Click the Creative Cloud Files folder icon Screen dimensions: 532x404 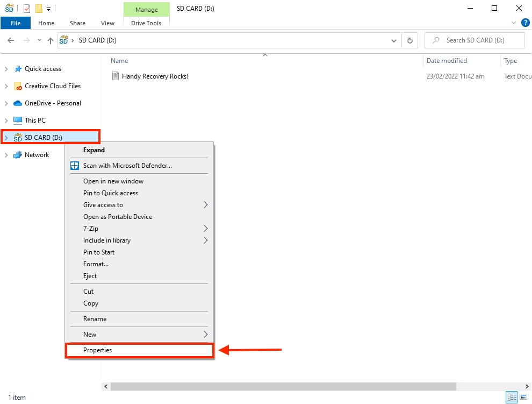[18, 86]
